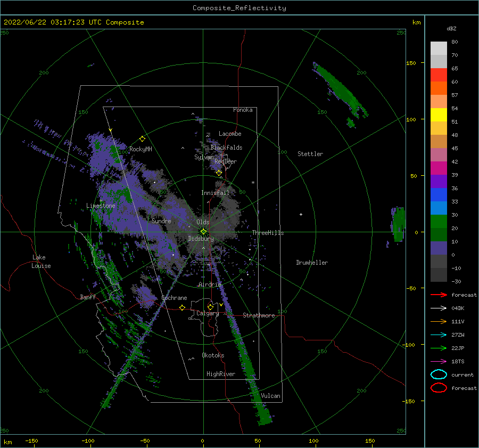This screenshot has height=448, width=479.
Task: Select the 33 dBZ blue swatch
Action: coord(439,194)
